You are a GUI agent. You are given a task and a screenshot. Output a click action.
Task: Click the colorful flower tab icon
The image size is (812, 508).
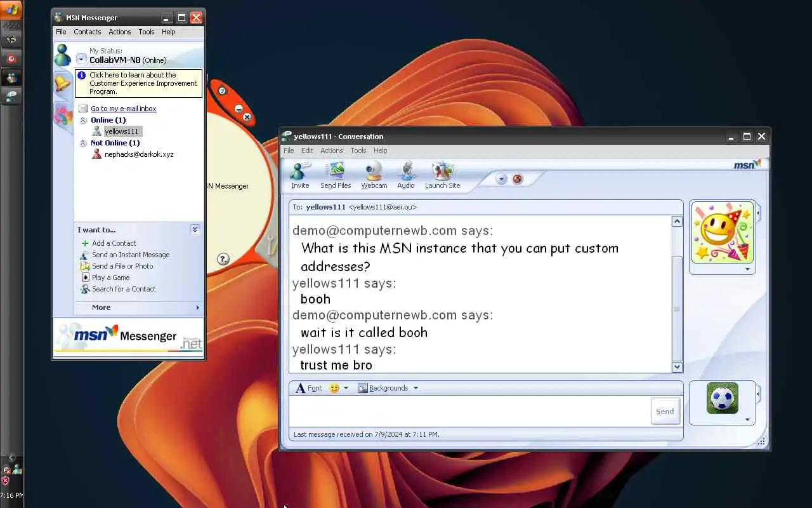62,115
